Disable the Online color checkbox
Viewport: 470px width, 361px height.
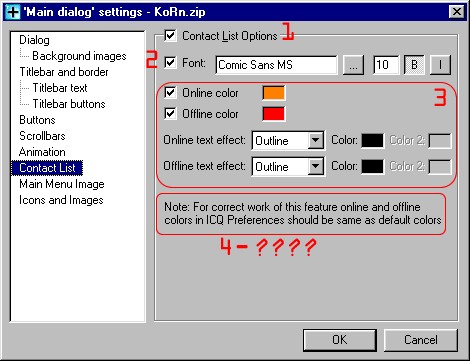click(170, 92)
